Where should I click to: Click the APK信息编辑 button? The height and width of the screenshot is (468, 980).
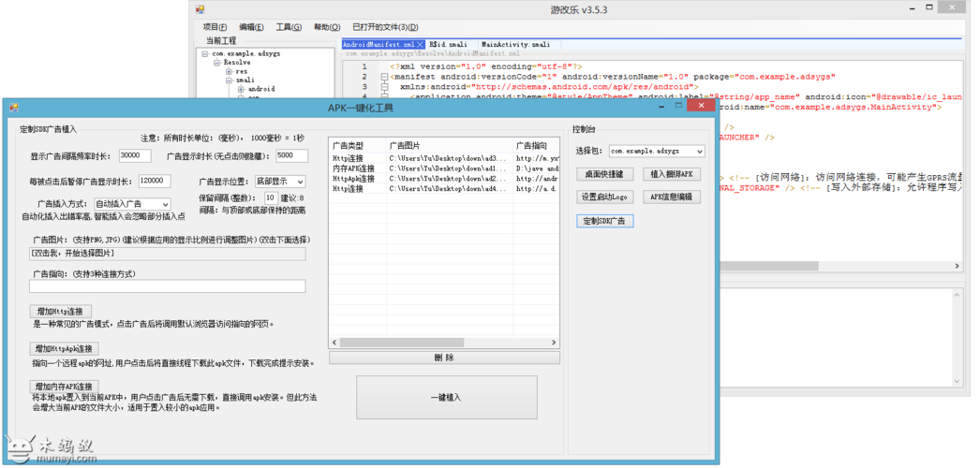[x=672, y=197]
